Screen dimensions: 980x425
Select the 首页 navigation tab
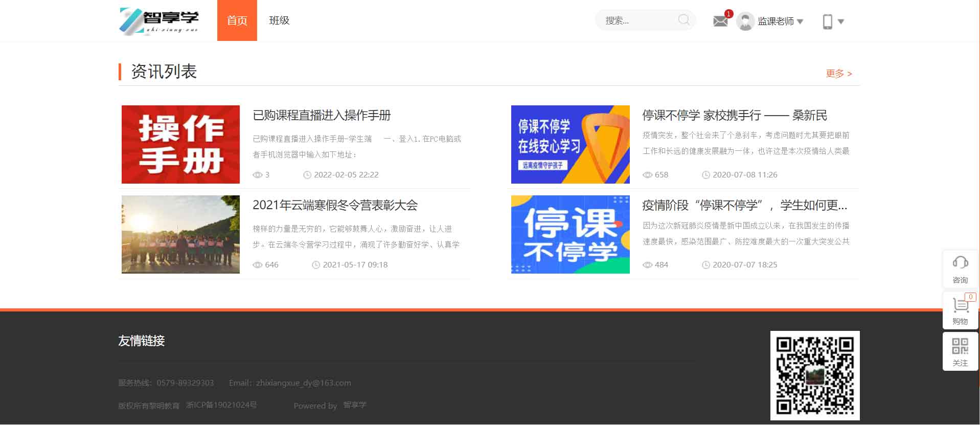[237, 20]
